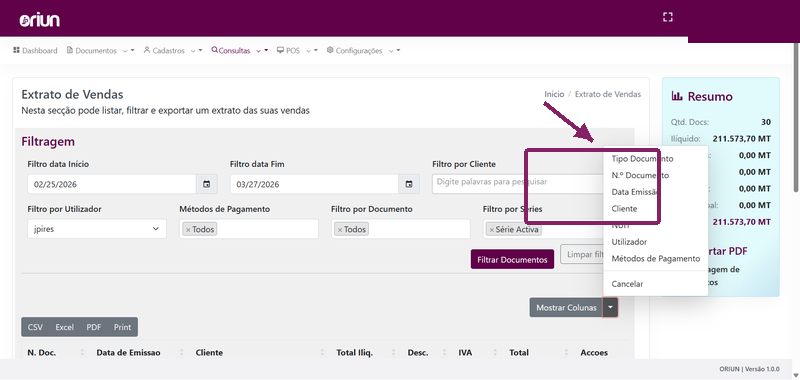Image resolution: width=800 pixels, height=380 pixels.
Task: Remove the Todos tag in Métodos de Pagamento
Action: tap(188, 230)
